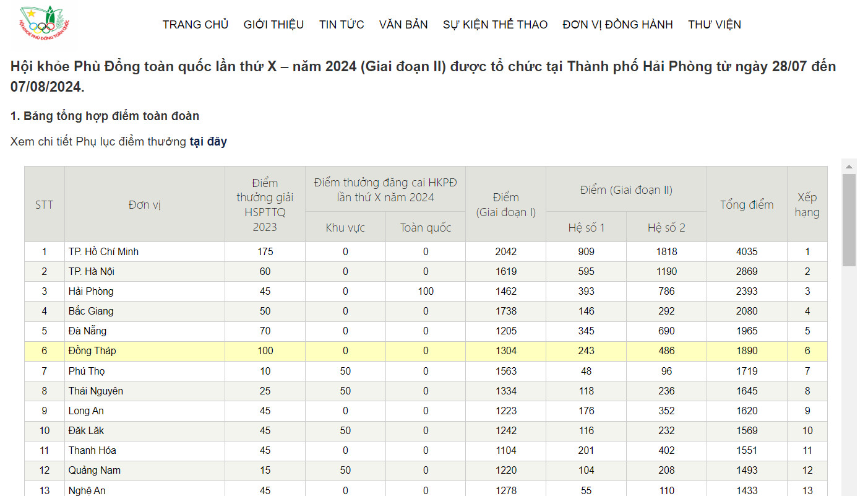Open SỰ KIỆN THỂ THAO menu
Viewport: 868px width, 496px height.
coord(495,25)
